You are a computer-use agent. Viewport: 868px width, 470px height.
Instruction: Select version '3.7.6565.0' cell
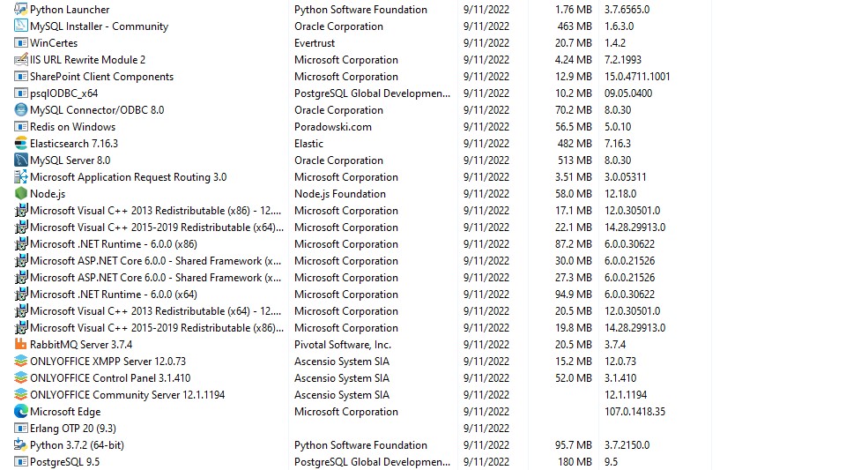(x=627, y=10)
